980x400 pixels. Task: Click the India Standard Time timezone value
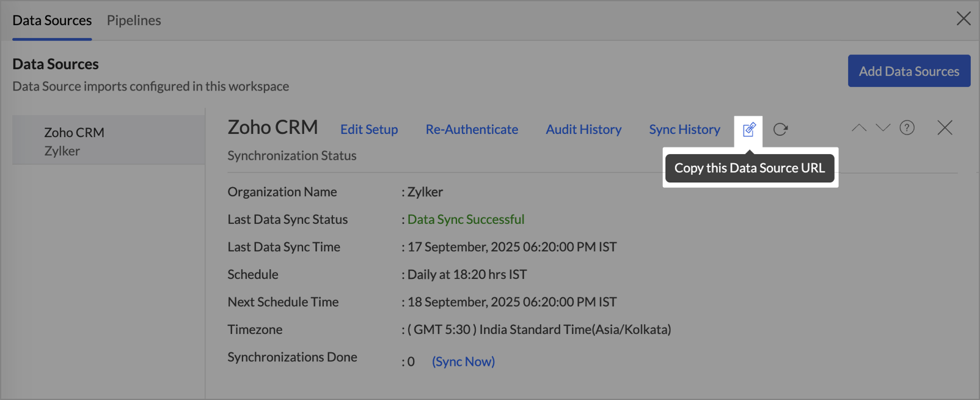(x=539, y=330)
